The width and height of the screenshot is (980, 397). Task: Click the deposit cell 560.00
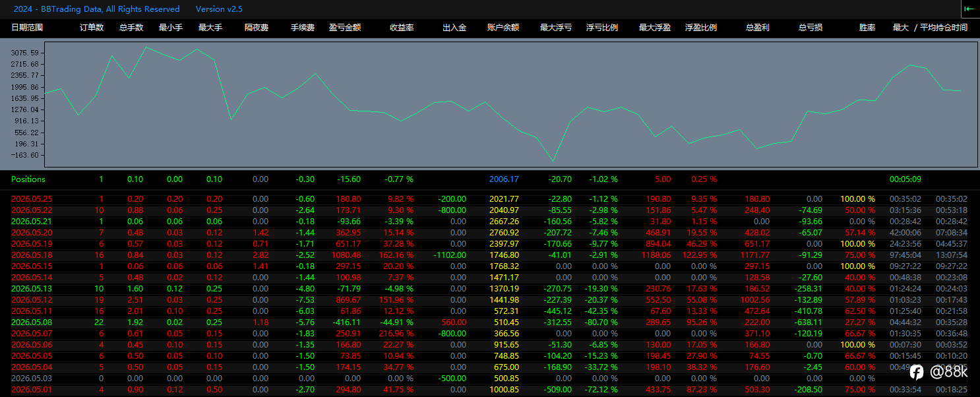(455, 322)
